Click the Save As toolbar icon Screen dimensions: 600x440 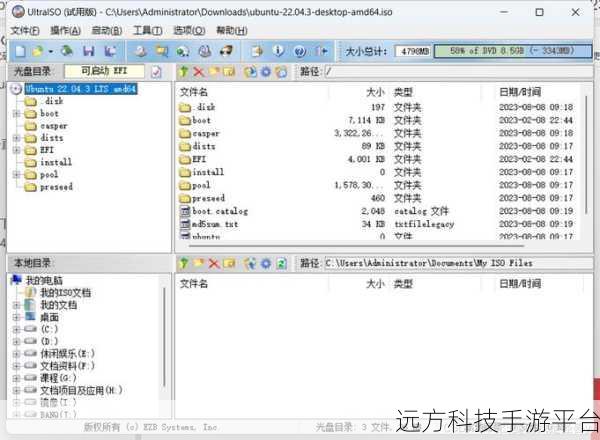(110, 51)
